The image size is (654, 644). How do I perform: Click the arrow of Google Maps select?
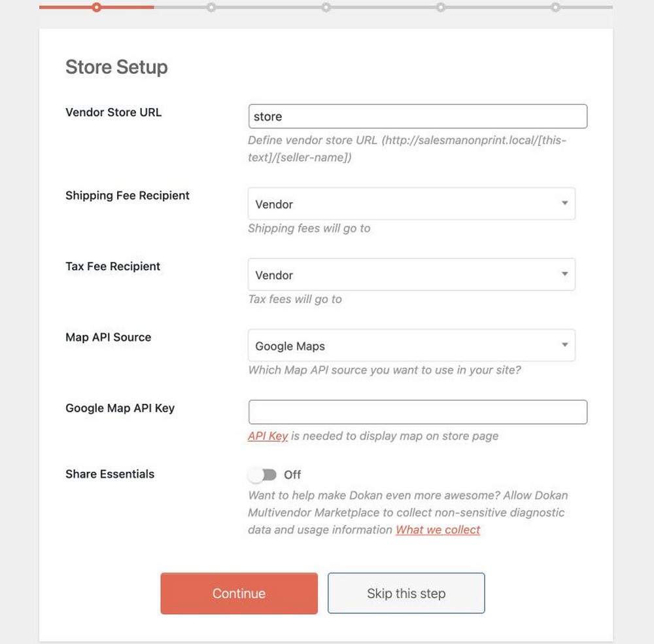[565, 345]
